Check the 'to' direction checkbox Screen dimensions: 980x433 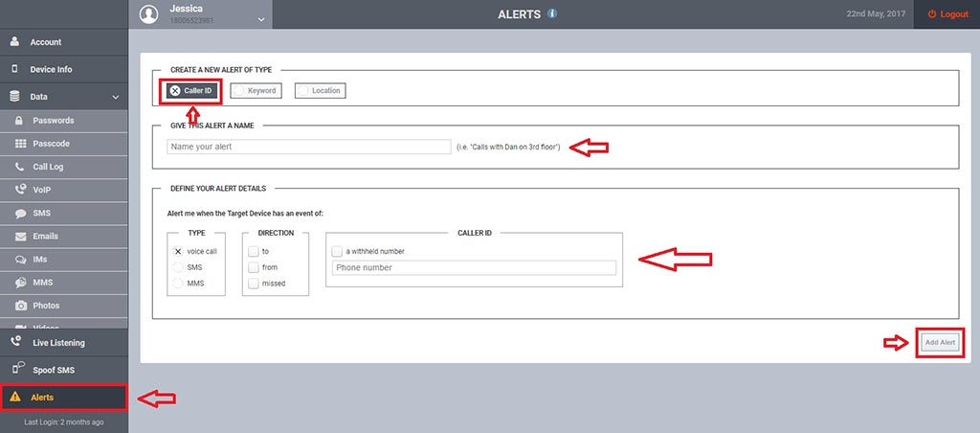click(x=253, y=251)
